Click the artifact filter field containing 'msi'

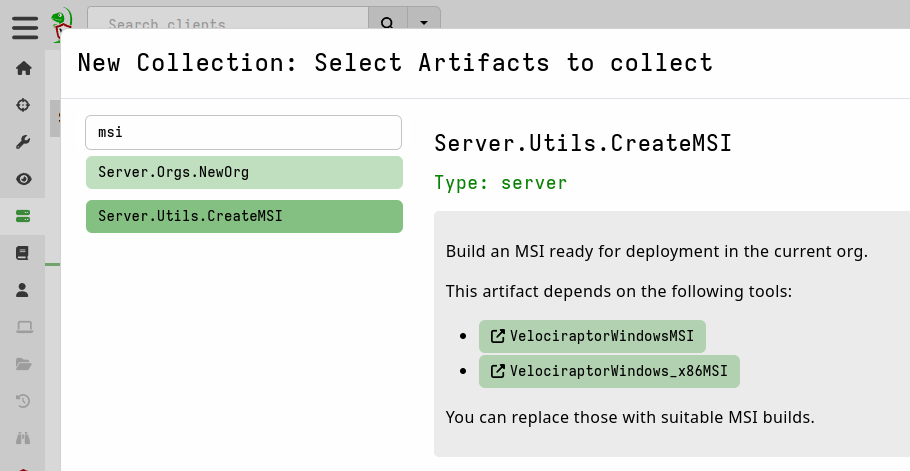[243, 132]
